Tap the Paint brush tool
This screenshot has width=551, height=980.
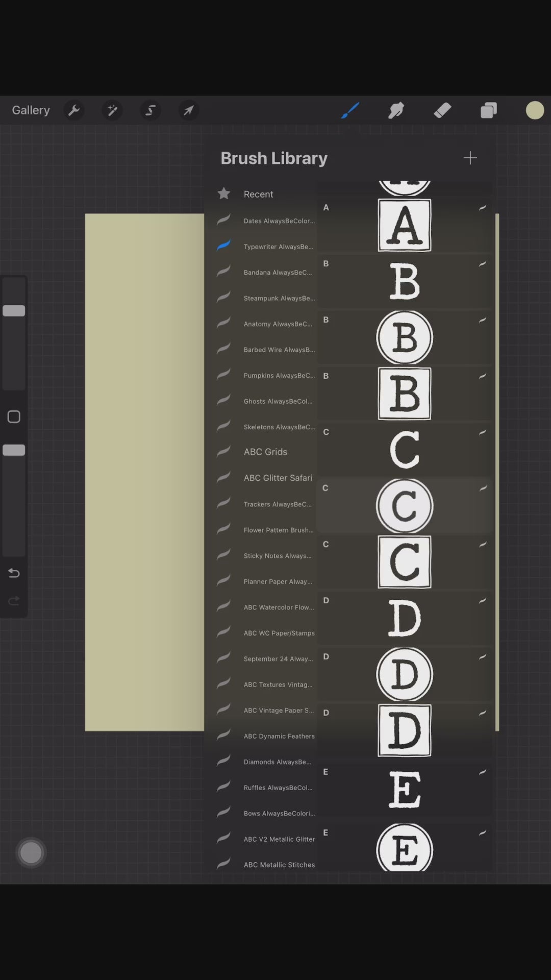pyautogui.click(x=350, y=110)
